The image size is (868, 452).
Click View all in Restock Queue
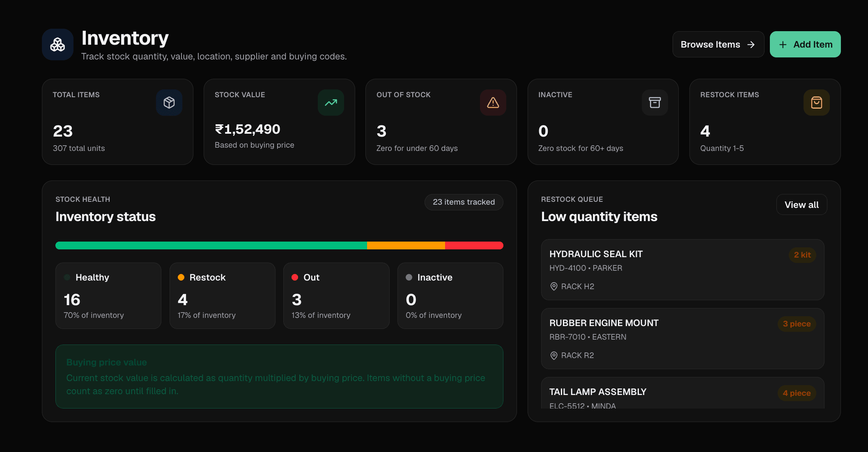tap(801, 204)
